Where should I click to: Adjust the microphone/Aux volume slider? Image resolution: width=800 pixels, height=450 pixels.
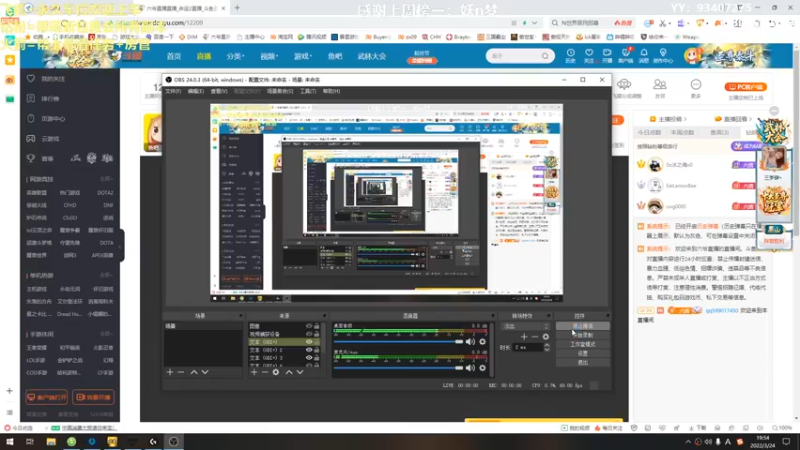398,367
